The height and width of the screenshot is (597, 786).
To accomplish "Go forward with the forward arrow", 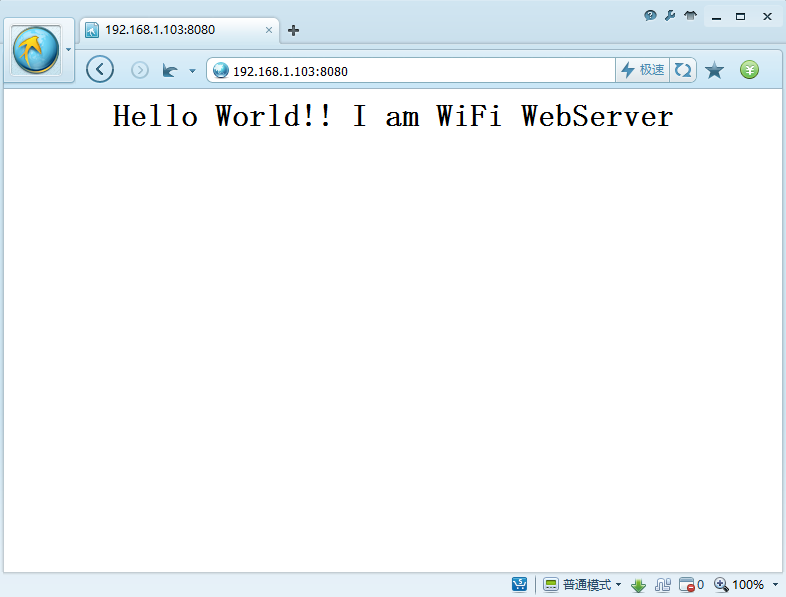I will tap(140, 70).
